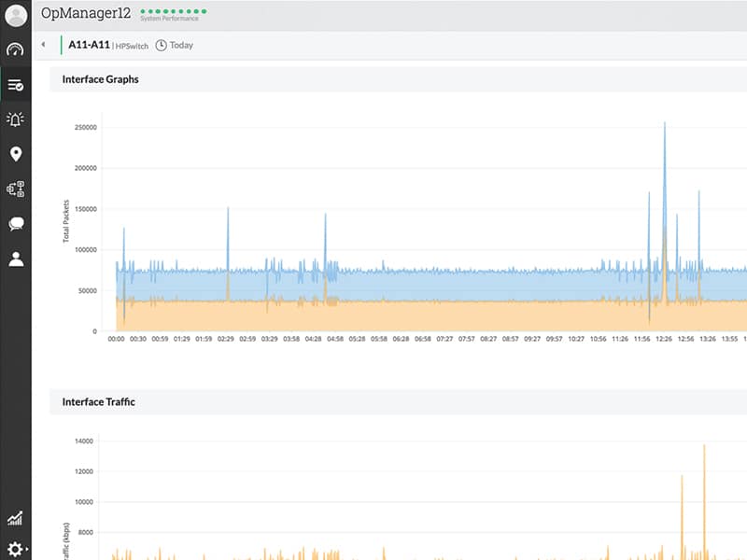Open the Maps location pin icon
Viewport: 747px width, 560px height.
[15, 154]
